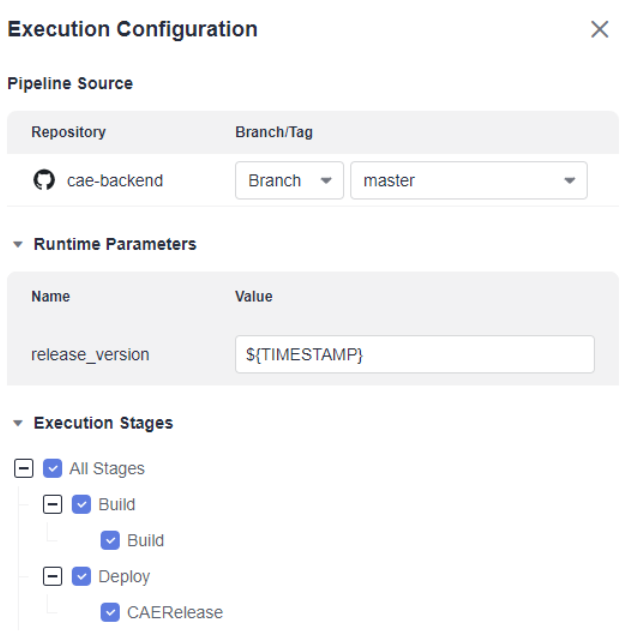Collapse the Execution Stages section
The width and height of the screenshot is (637, 634).
(x=18, y=423)
